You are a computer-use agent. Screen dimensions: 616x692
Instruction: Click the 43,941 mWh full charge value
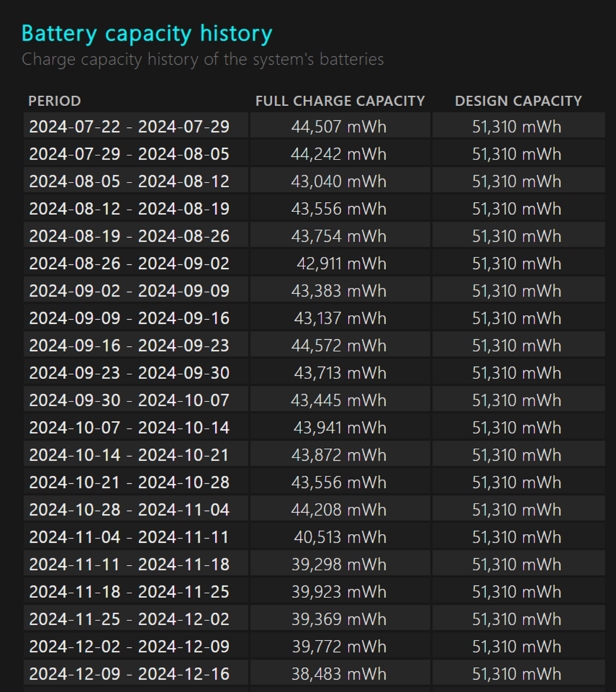pos(340,428)
